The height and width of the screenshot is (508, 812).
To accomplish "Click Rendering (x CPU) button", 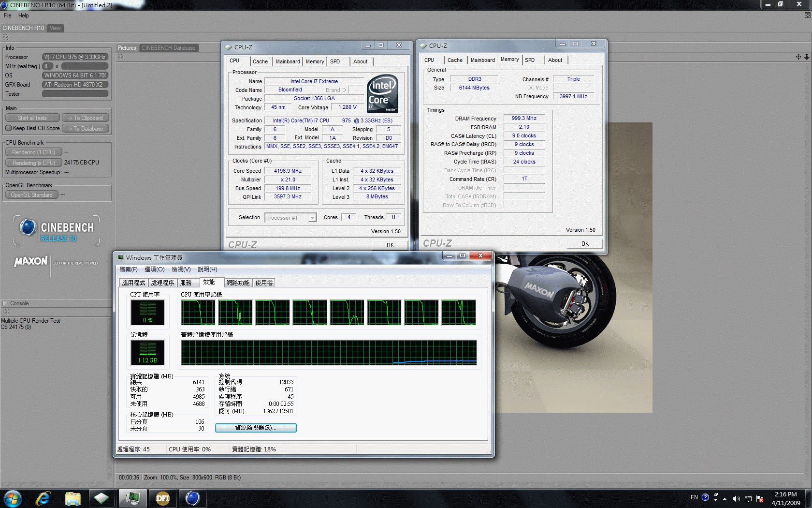I will pos(34,163).
